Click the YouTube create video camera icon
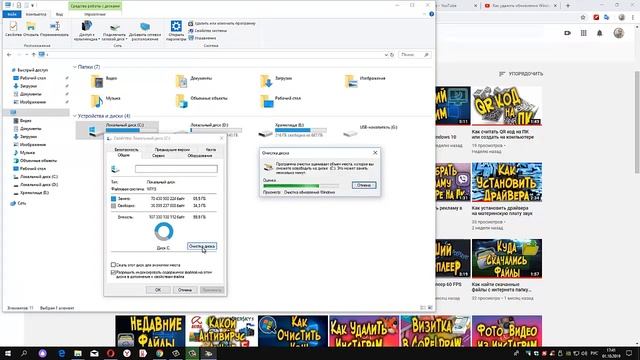This screenshot has width=640, height=360. 567,33
